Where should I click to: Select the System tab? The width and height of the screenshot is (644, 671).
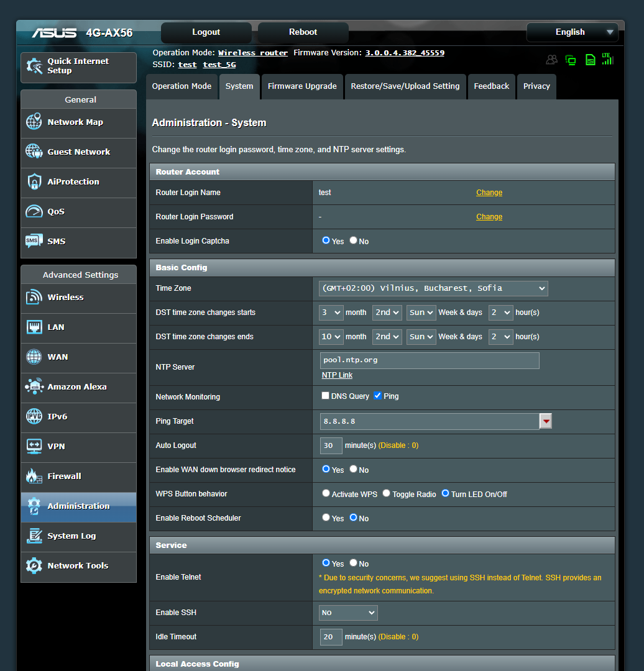(x=239, y=86)
